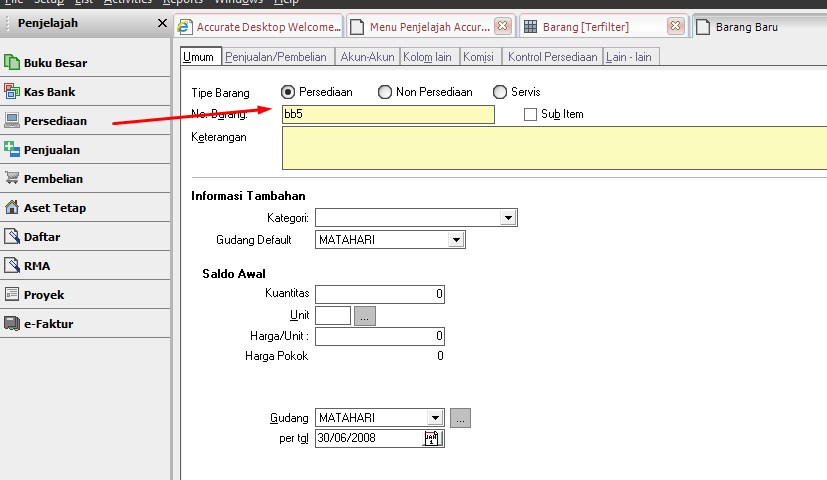Screen dimensions: 827x480
Task: Click the browse button beside Unit
Action: (x=365, y=316)
